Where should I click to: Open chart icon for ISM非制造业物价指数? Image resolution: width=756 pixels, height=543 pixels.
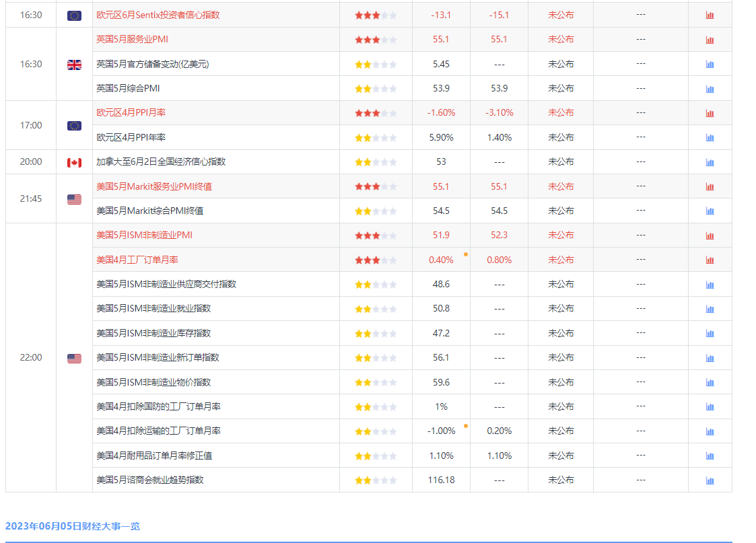point(710,382)
